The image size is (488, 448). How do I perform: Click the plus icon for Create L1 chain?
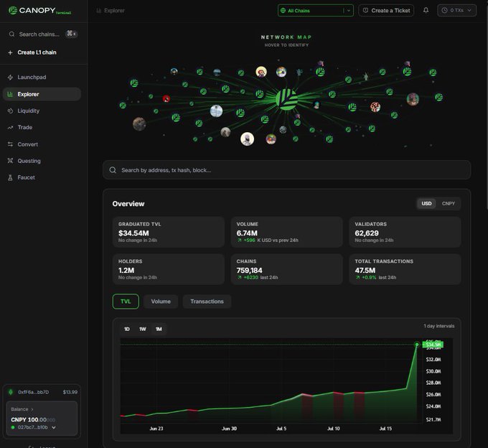click(x=10, y=52)
